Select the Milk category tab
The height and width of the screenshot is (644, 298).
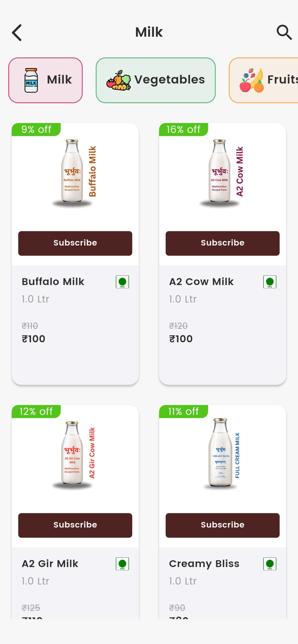45,80
